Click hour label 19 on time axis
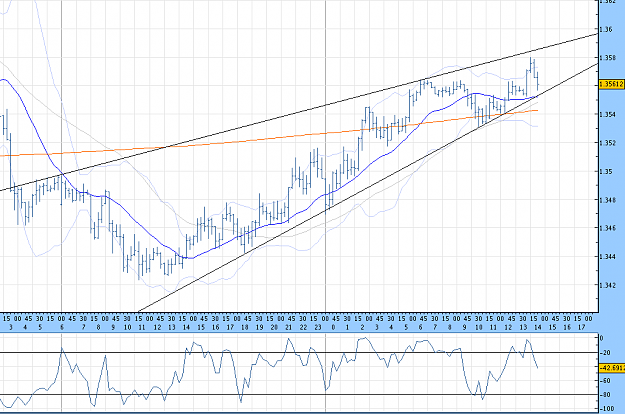This screenshot has width=625, height=414. pos(259,327)
